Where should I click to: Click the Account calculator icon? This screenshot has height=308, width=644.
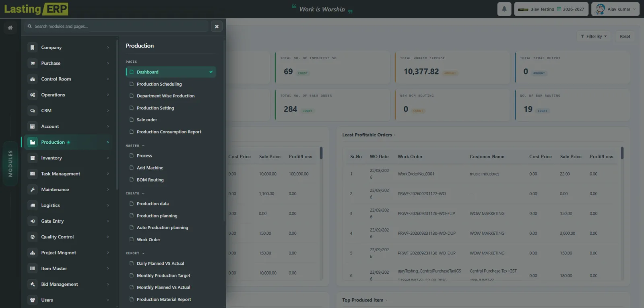33,126
